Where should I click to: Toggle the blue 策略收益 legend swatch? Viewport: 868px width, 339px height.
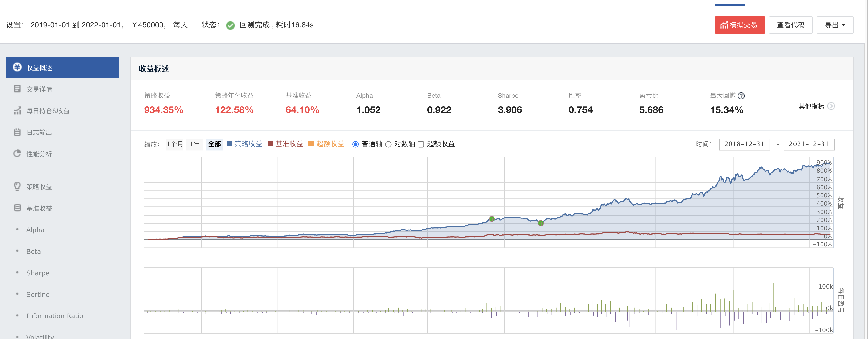(x=229, y=144)
